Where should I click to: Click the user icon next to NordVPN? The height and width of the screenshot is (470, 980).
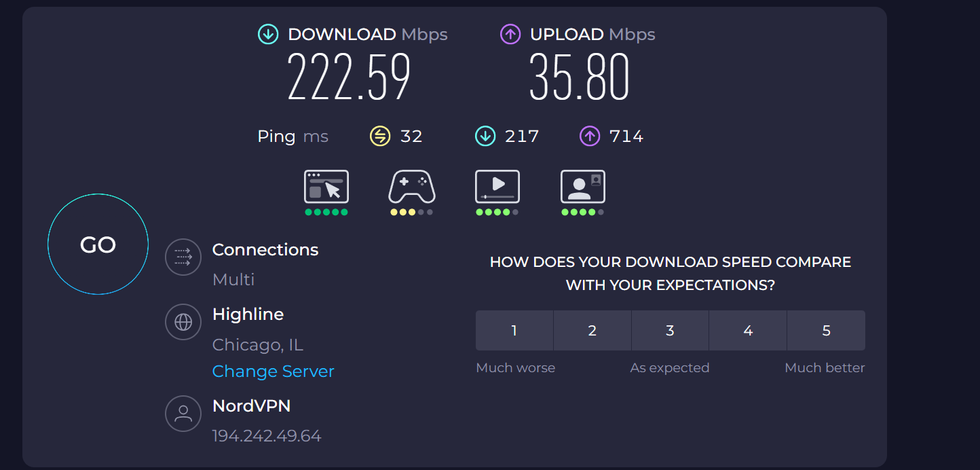(183, 414)
